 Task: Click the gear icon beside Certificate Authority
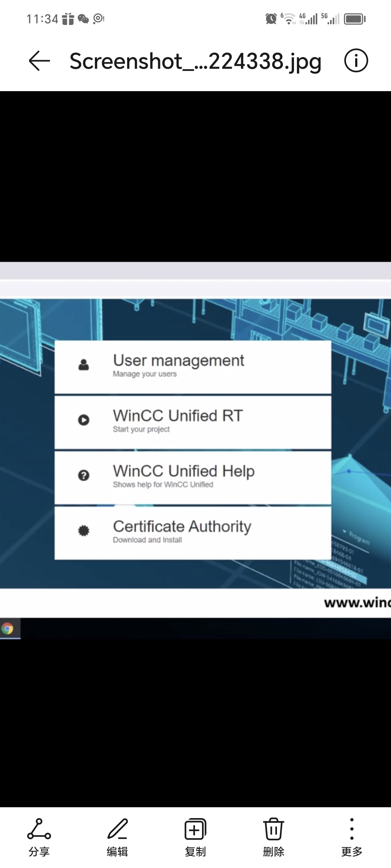click(x=84, y=531)
